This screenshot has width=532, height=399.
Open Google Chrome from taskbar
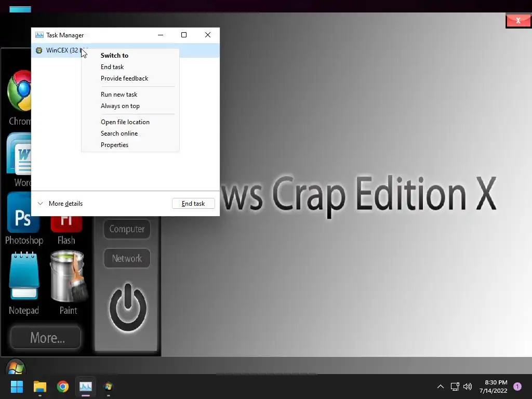[x=63, y=387]
